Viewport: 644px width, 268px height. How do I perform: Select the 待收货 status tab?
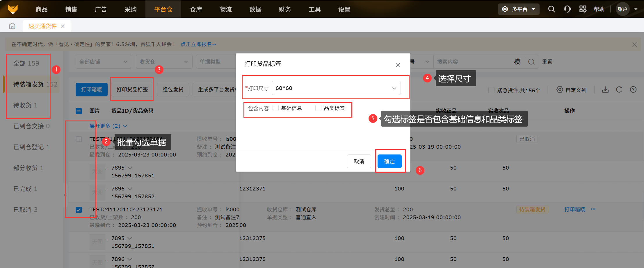[25, 105]
